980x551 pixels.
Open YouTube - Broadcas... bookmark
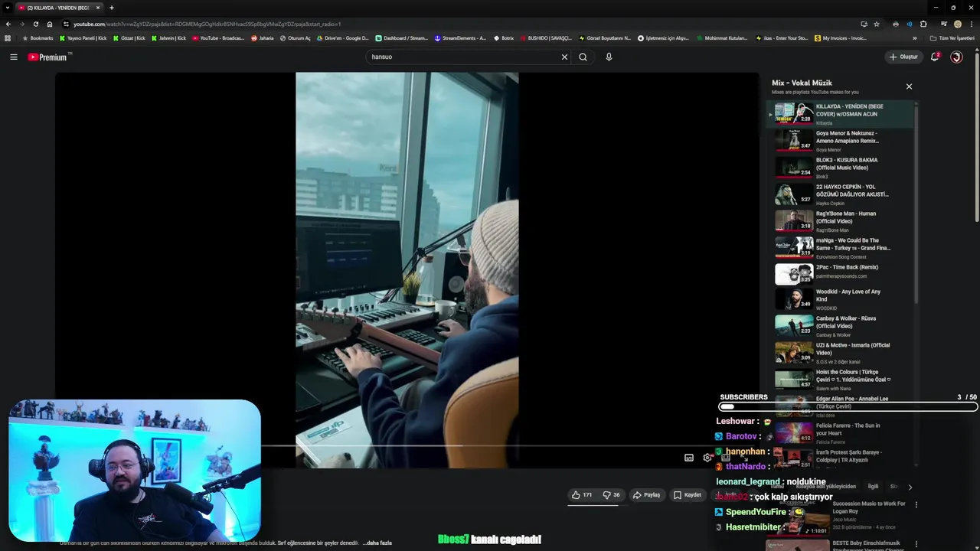tap(218, 38)
